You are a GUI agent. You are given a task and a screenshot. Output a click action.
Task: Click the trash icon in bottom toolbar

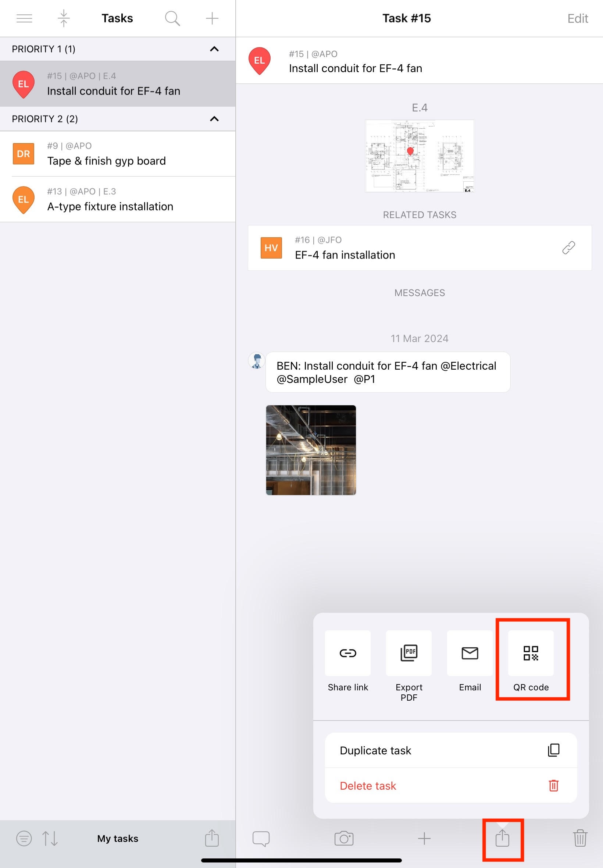pyautogui.click(x=579, y=839)
